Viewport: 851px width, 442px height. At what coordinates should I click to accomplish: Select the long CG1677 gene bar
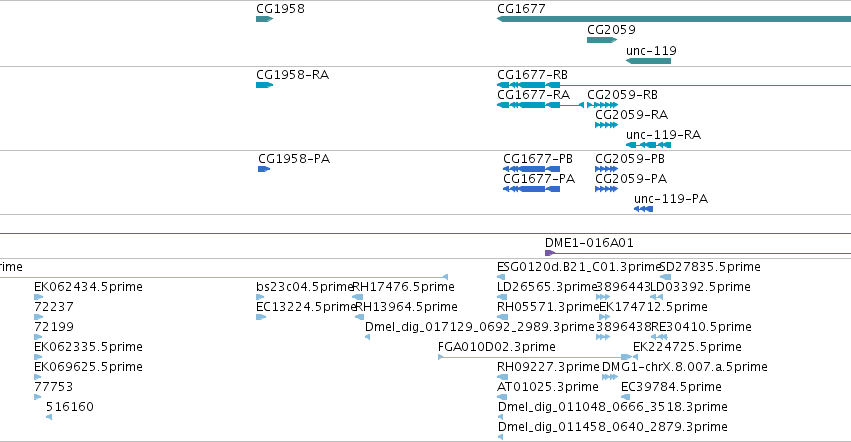click(x=674, y=19)
